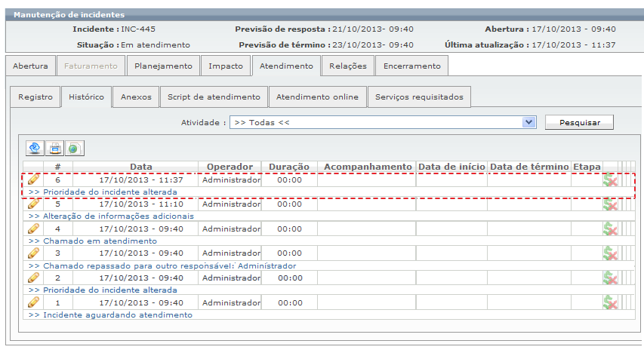Click the billing dollar icon on row 4

pos(610,229)
